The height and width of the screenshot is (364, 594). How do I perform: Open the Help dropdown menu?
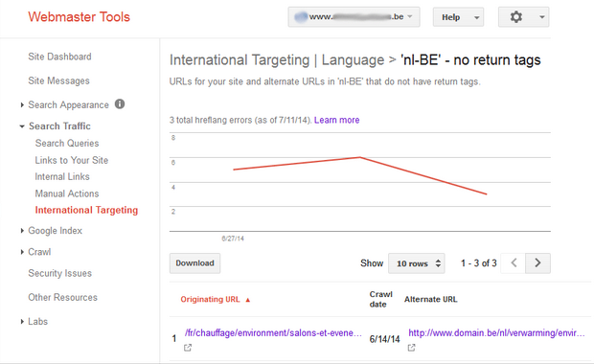458,17
